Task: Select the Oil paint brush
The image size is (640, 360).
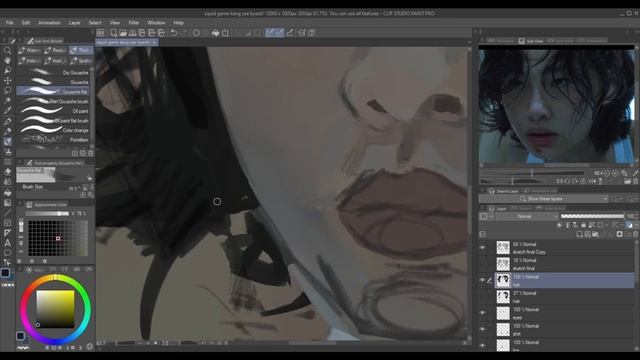Action: point(54,111)
